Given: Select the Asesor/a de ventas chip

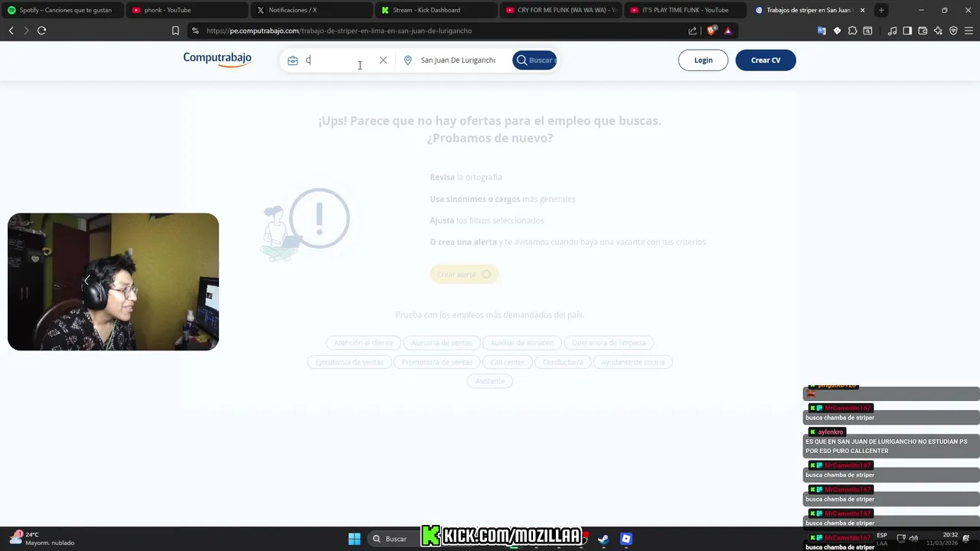Looking at the screenshot, I should [x=442, y=343].
